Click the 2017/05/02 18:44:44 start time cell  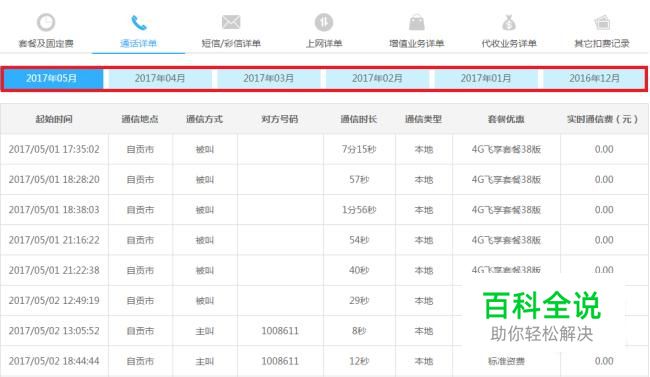tap(54, 361)
